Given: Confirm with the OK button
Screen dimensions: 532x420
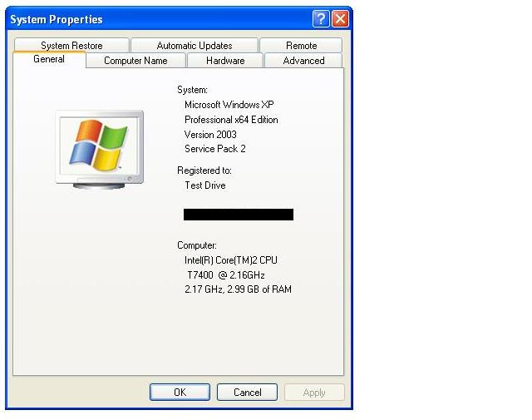Looking at the screenshot, I should 180,393.
